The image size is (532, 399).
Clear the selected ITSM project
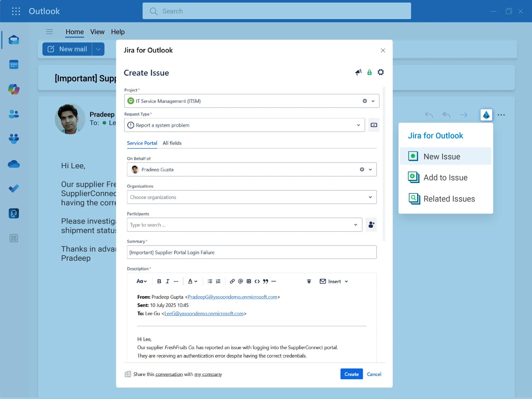pyautogui.click(x=365, y=101)
